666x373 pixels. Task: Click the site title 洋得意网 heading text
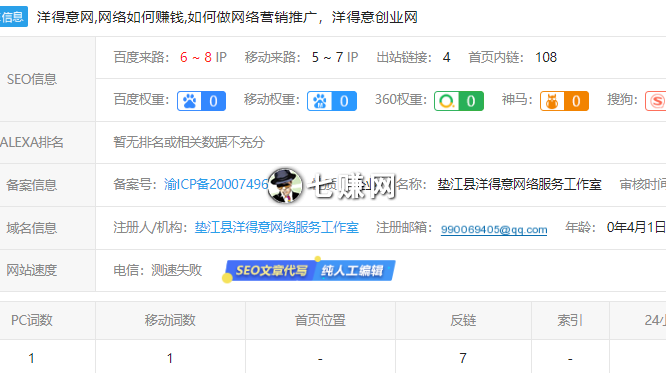click(227, 17)
